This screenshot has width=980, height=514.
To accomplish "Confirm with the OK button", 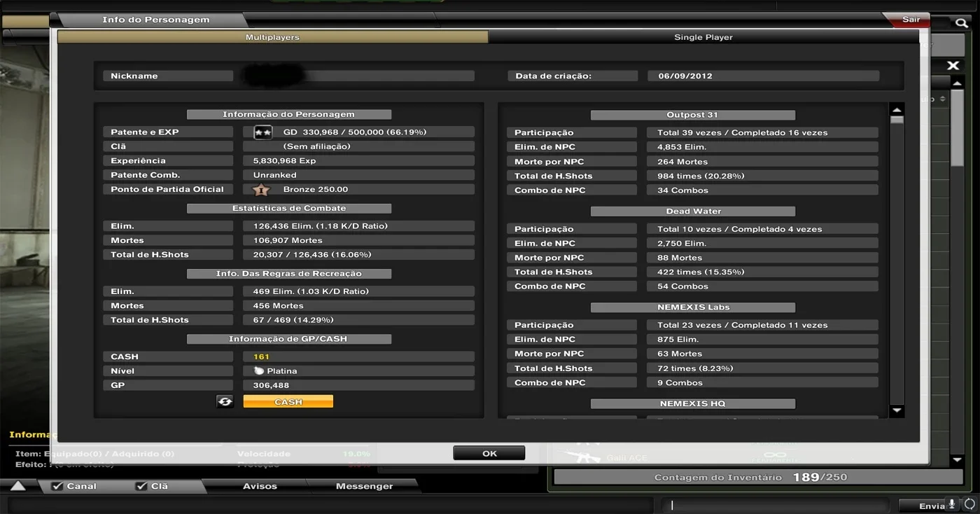I will pos(489,453).
